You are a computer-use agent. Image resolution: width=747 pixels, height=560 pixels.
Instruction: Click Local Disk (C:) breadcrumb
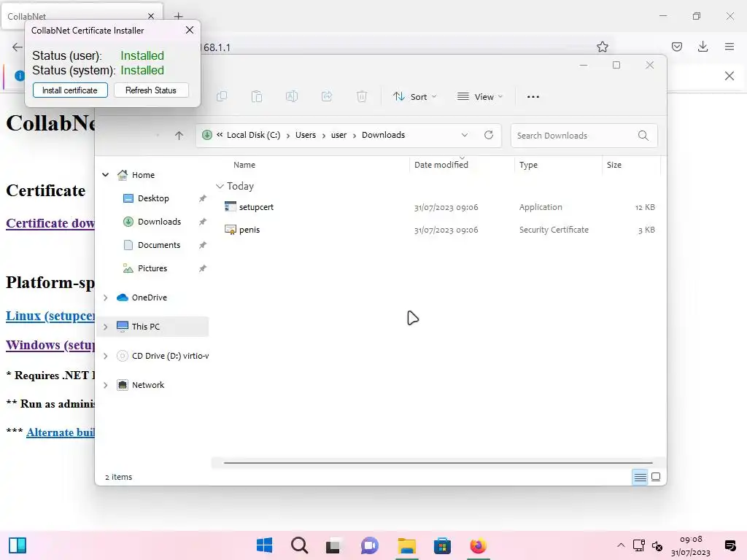pos(253,135)
